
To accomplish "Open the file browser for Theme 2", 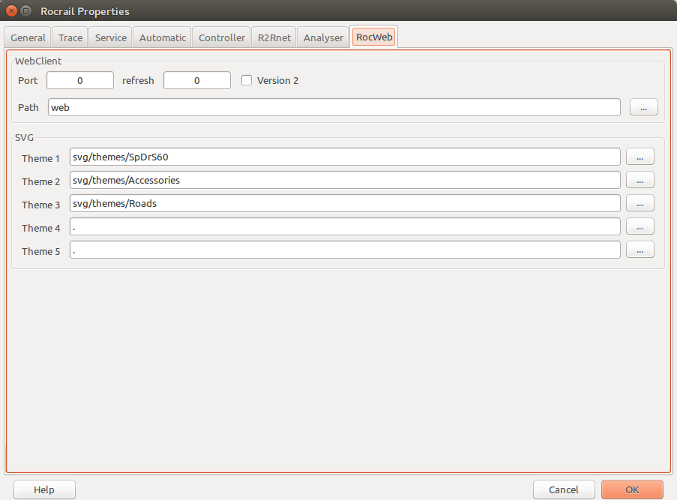I will 640,180.
